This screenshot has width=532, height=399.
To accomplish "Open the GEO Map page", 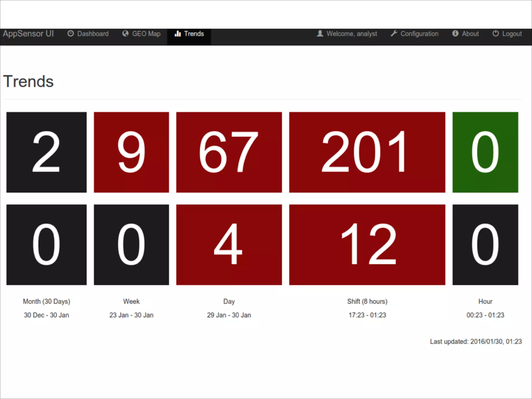I will 146,34.
